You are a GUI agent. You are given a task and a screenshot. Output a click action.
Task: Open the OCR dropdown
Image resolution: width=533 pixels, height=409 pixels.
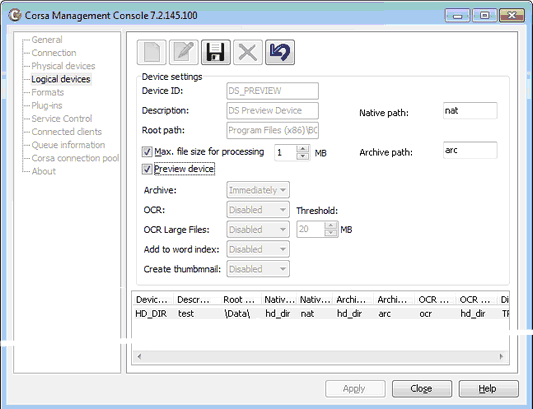[258, 210]
